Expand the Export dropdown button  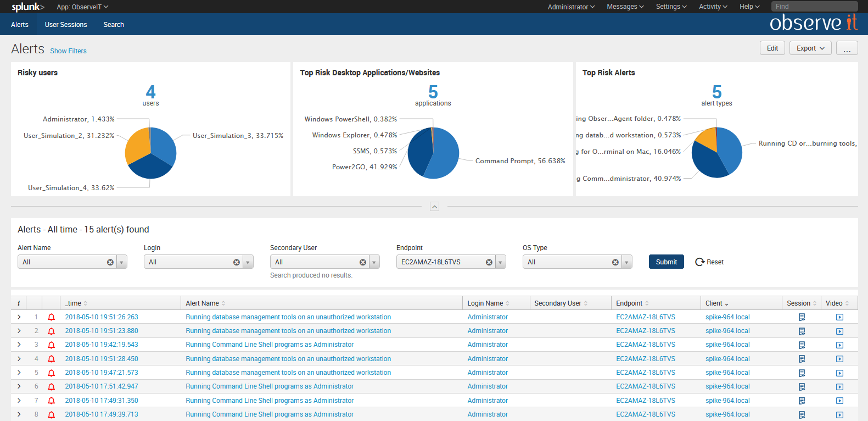pyautogui.click(x=810, y=48)
